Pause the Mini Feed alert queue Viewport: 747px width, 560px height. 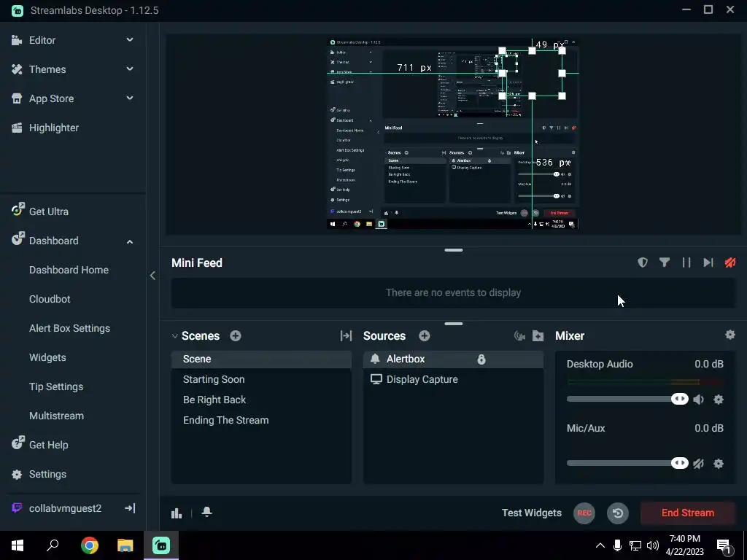(686, 262)
